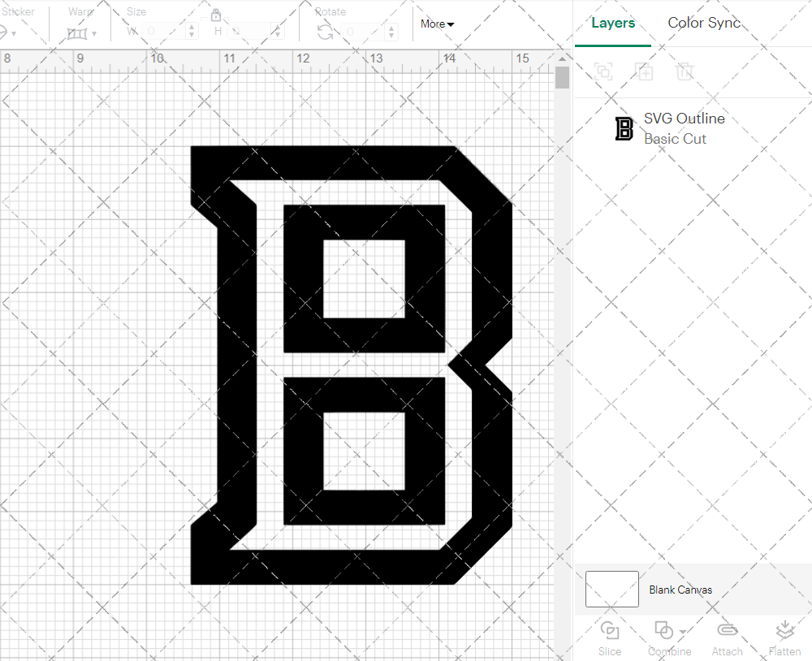Open the More dropdown
Screen dimensions: 812x661
pos(435,24)
